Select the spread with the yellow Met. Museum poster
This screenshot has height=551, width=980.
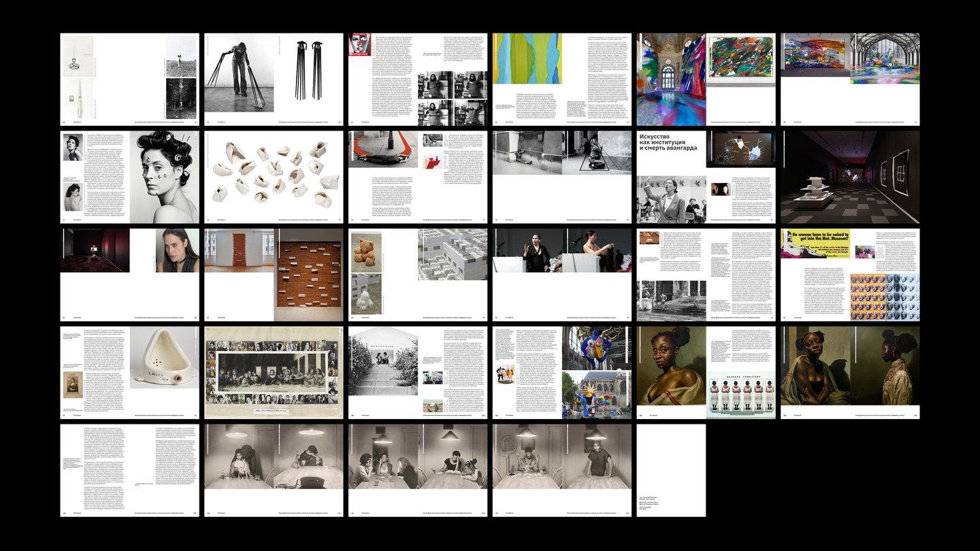point(851,275)
